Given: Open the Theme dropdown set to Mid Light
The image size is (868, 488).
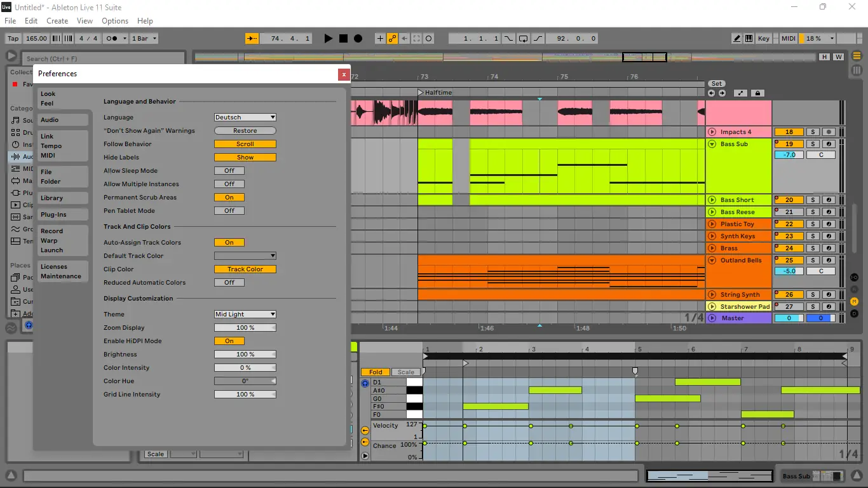Looking at the screenshot, I should (245, 315).
